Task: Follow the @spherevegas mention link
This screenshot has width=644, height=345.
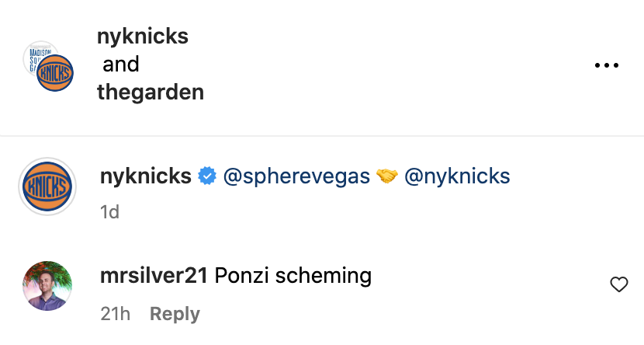Action: pyautogui.click(x=296, y=176)
